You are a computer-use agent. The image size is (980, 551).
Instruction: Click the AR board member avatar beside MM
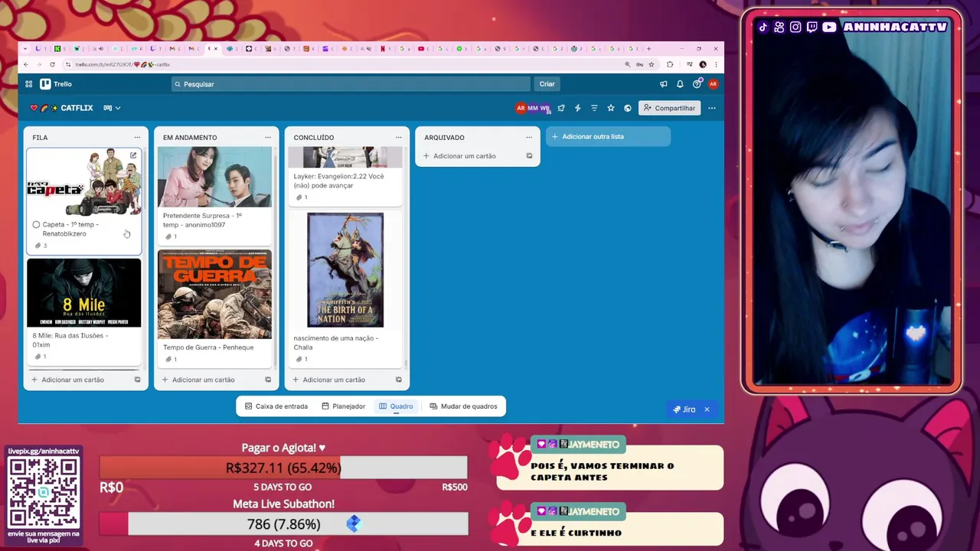[521, 108]
